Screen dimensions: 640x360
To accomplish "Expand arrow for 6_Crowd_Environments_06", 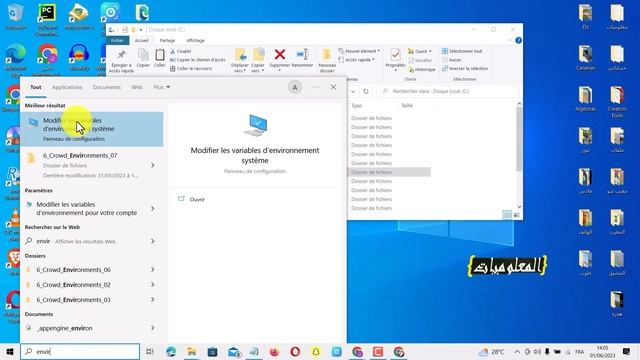I will point(153,270).
